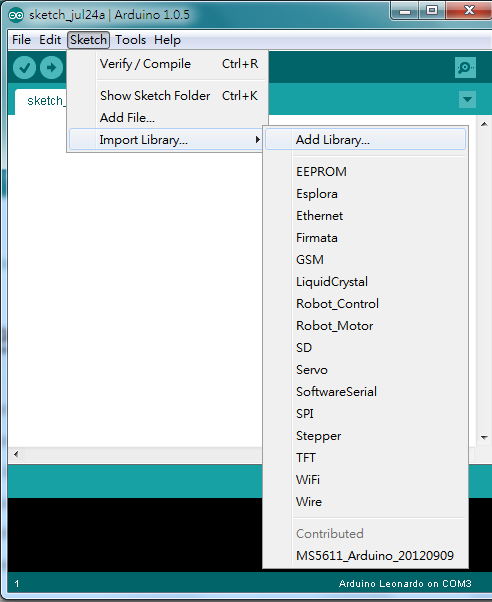Import the SD library
Image resolution: width=492 pixels, height=602 pixels.
tap(365, 348)
